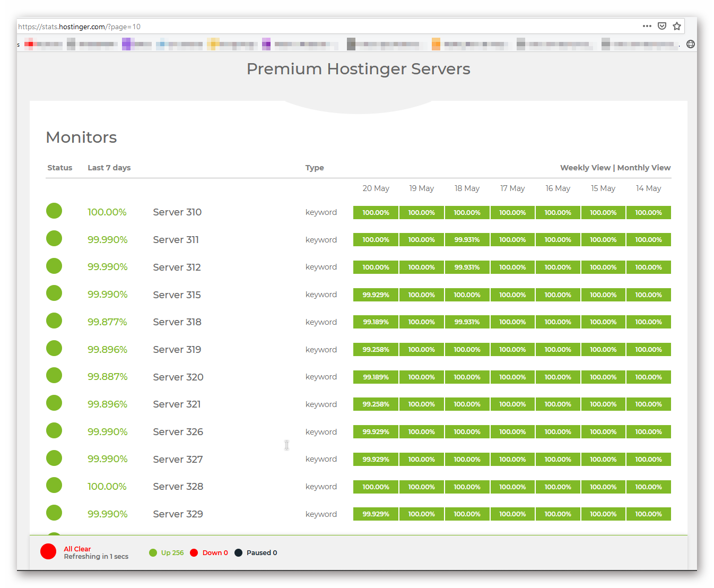714x588 pixels.
Task: Click the green status dot for Server 320
Action: coord(54,375)
